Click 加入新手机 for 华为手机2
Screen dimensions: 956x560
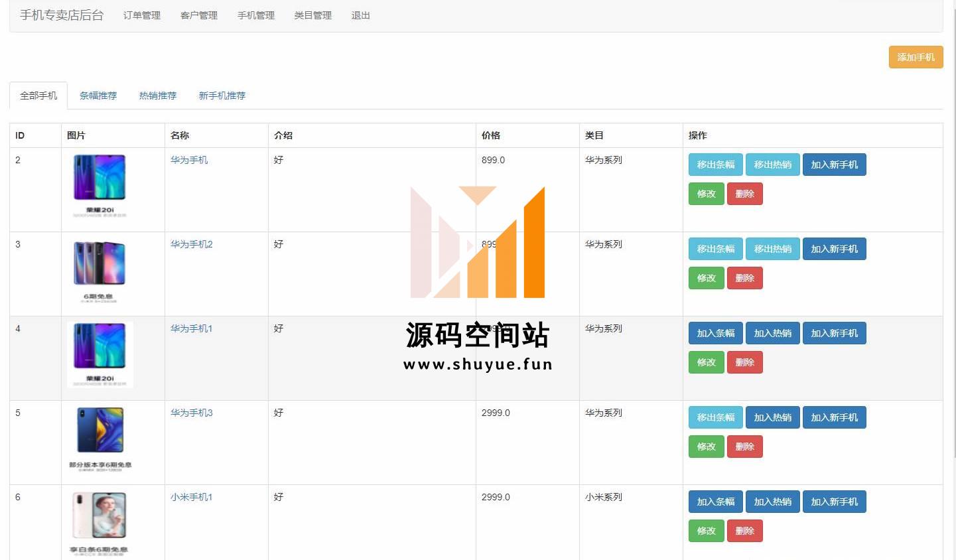pos(834,249)
